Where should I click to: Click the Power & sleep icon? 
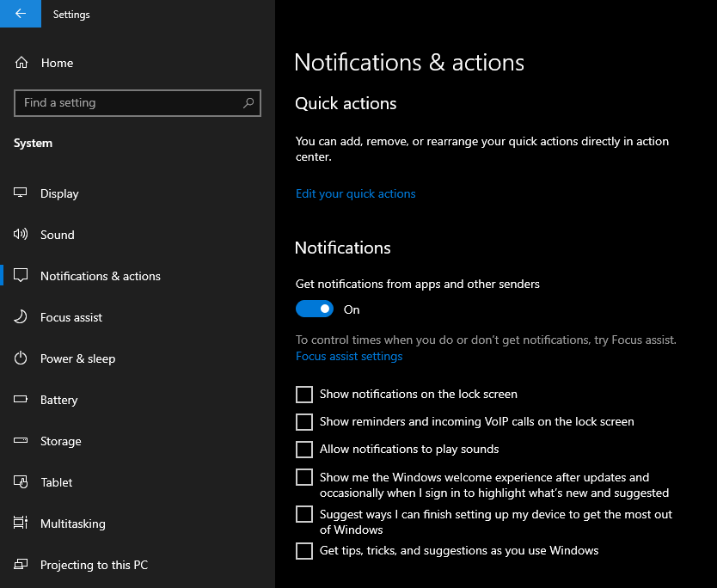click(21, 358)
